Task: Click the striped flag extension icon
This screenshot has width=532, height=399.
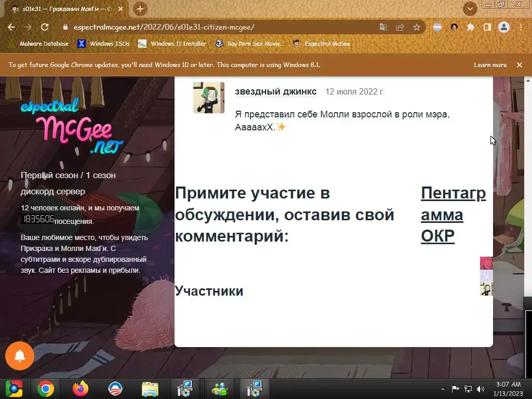Action: [437, 27]
